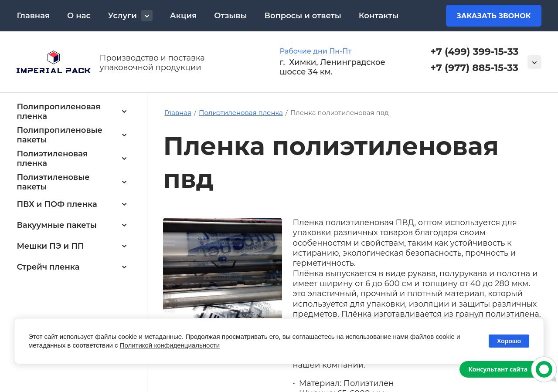Expand the Полиэтиленовые пакеты chevron
The width and height of the screenshot is (558, 392).
(124, 182)
